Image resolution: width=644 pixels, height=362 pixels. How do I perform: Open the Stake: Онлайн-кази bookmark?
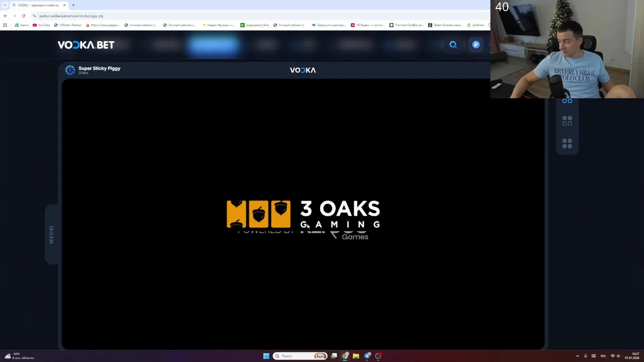point(445,25)
